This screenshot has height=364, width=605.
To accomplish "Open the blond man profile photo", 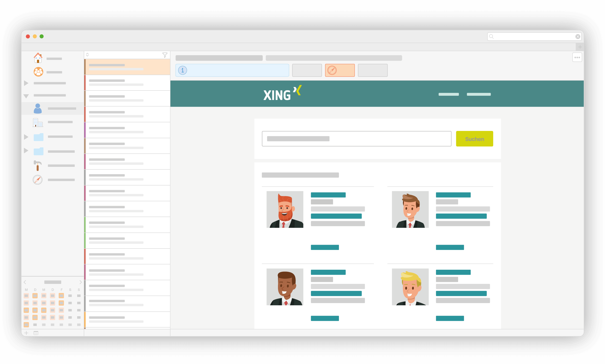I will click(x=410, y=287).
